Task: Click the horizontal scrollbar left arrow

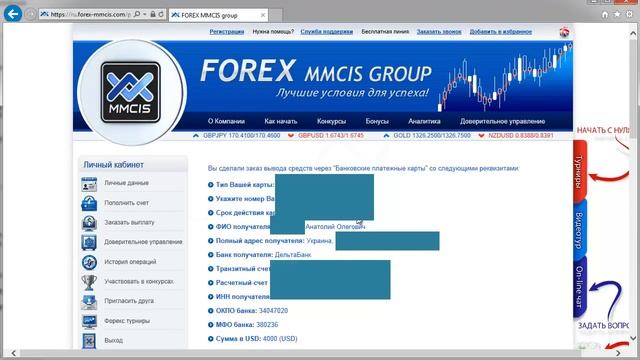Action: (x=13, y=353)
